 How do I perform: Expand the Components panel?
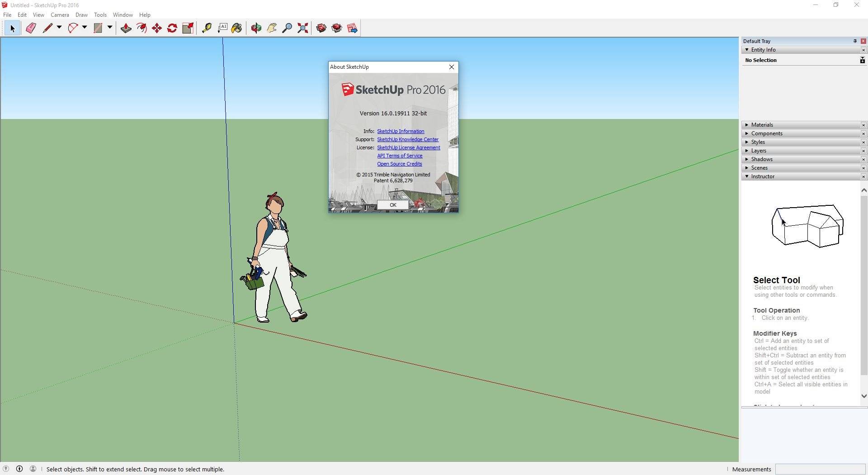coord(746,133)
